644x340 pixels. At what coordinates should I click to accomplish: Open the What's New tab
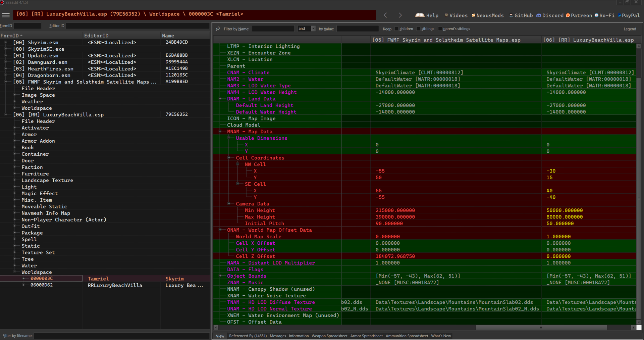click(x=441, y=336)
